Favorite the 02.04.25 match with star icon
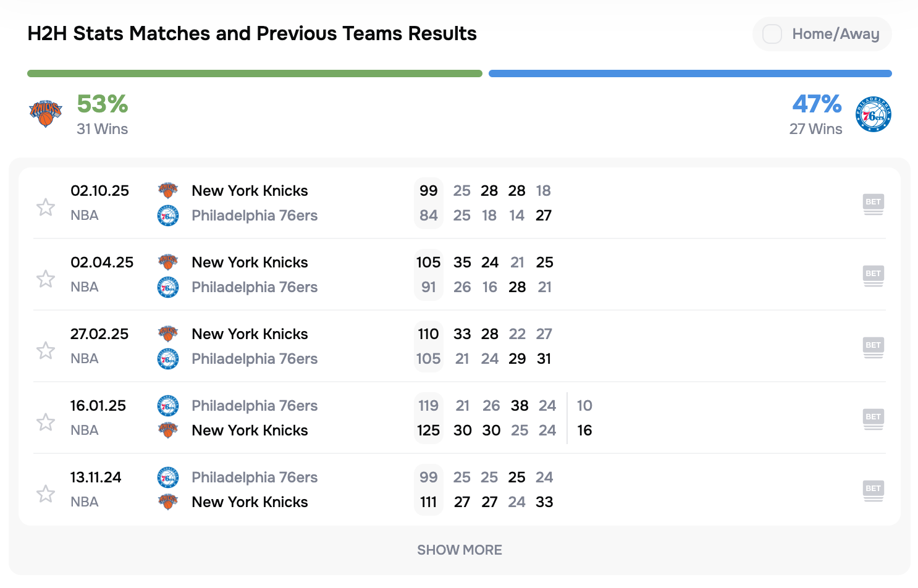918x588 pixels. pyautogui.click(x=46, y=279)
